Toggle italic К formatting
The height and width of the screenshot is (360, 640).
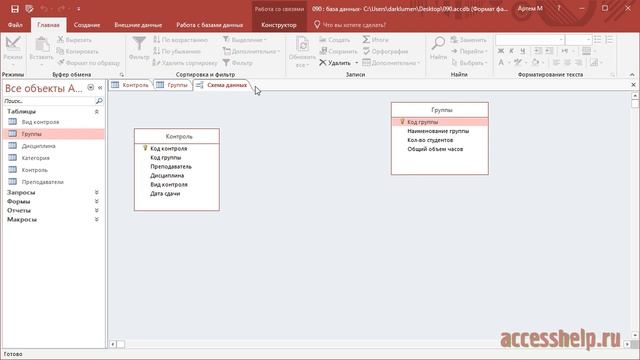point(511,51)
